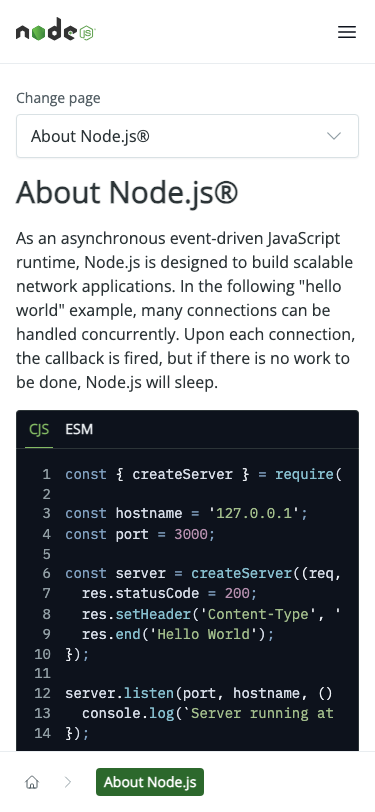This screenshot has width=375, height=812.
Task: Switch to the CJS code tab
Action: (39, 429)
